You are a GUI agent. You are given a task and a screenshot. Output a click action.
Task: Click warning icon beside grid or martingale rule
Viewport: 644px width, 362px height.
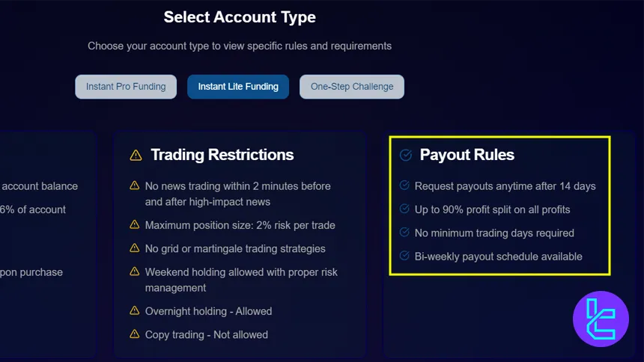[x=135, y=248]
